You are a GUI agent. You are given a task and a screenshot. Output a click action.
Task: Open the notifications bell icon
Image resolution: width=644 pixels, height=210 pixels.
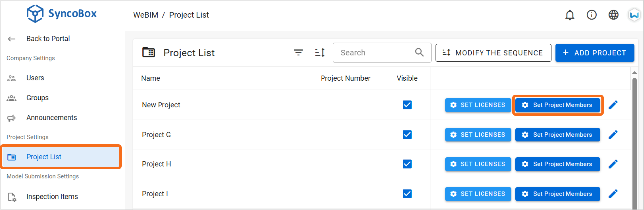point(570,15)
